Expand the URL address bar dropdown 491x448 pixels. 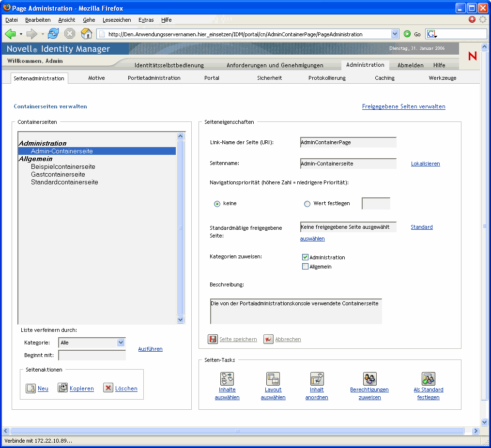[x=395, y=34]
